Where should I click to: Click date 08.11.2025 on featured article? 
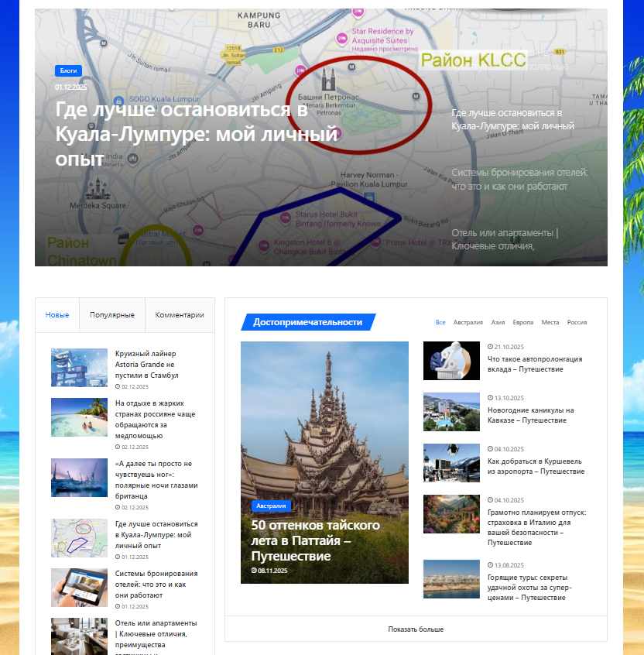(269, 571)
